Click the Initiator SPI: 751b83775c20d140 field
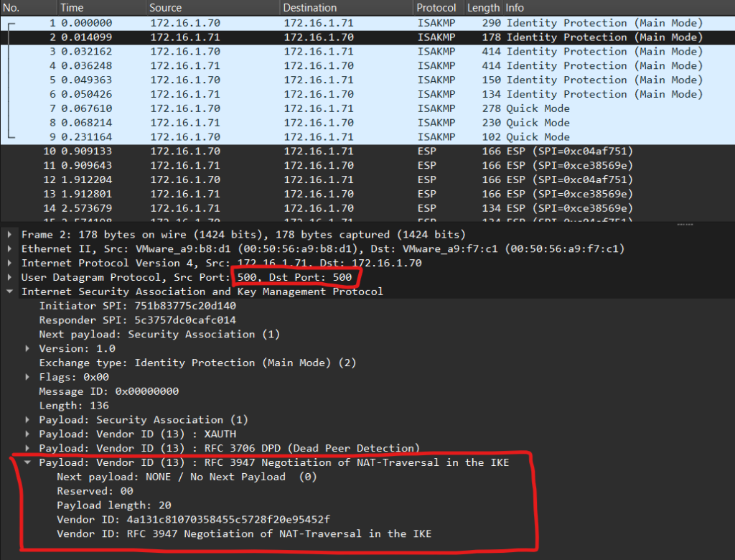 click(x=137, y=306)
